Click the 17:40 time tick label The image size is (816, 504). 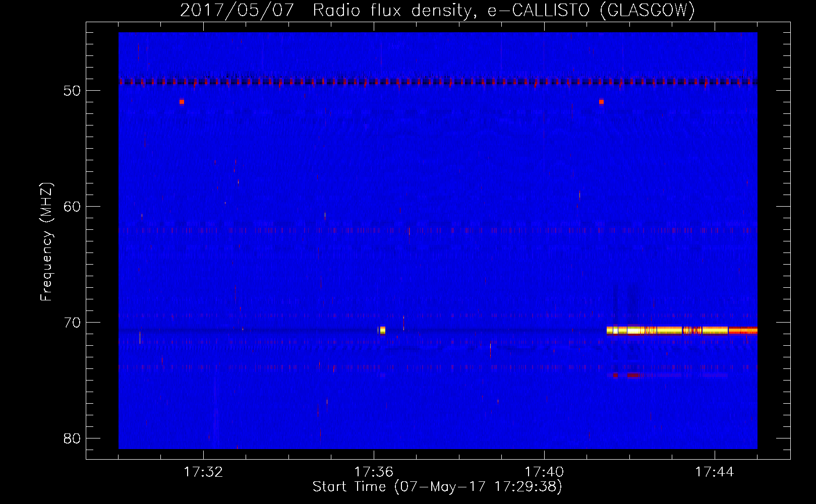coord(544,472)
